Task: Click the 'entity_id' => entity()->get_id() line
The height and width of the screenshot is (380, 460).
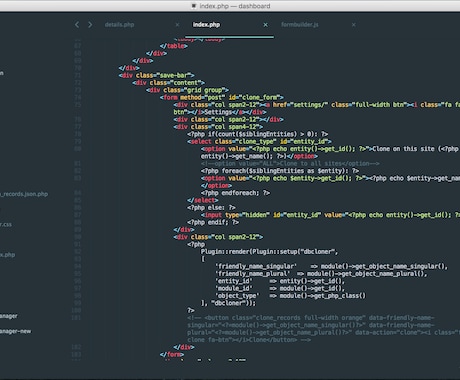Action: tap(280, 281)
